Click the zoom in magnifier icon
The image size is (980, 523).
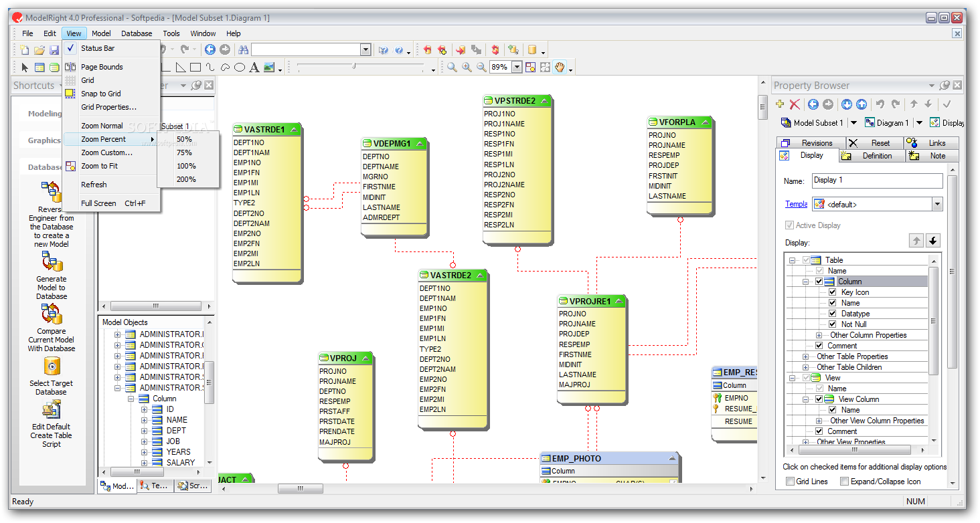[x=467, y=68]
